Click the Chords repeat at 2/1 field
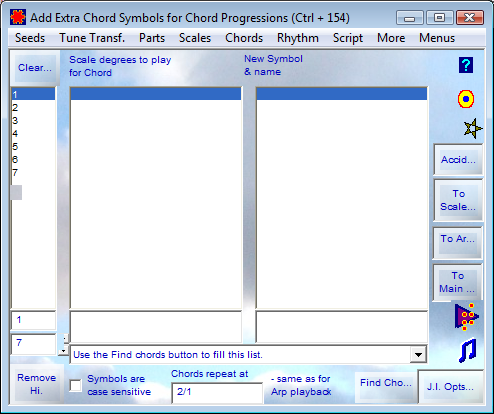The image size is (494, 414). tap(217, 392)
